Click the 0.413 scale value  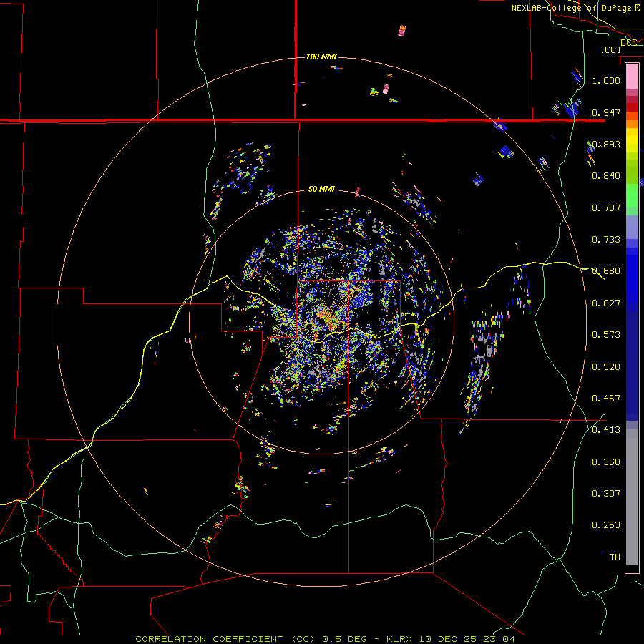click(606, 430)
